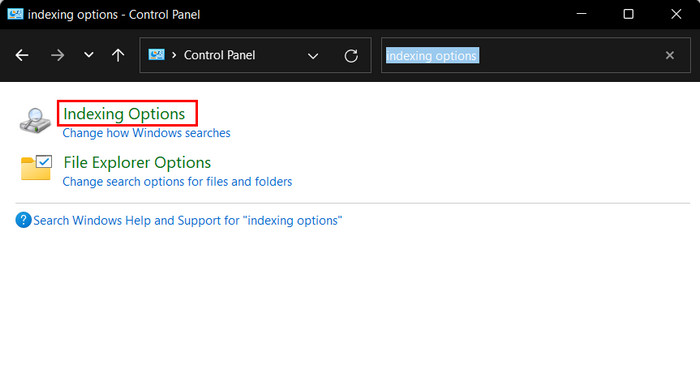Click the forward navigation arrow
Screen dimensions: 700x365
57,55
